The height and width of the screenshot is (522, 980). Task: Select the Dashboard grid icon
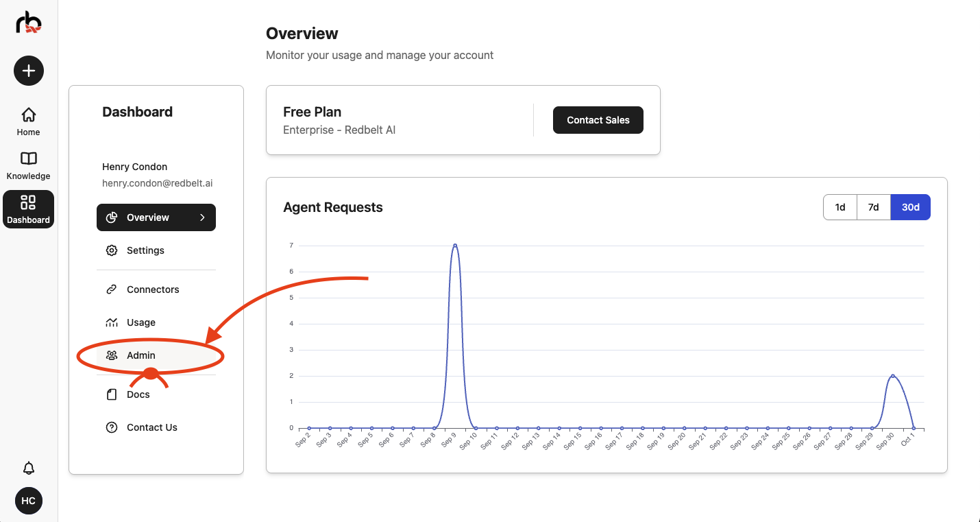click(x=29, y=202)
